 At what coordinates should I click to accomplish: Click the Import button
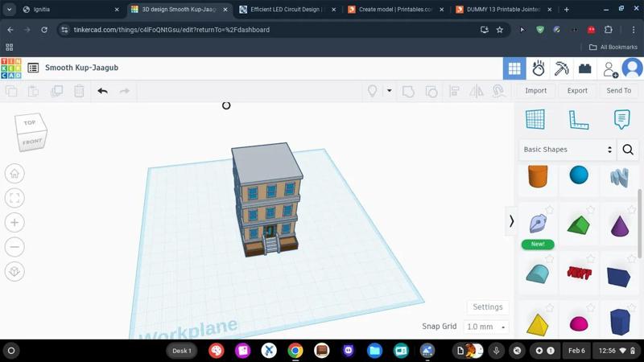tap(535, 91)
